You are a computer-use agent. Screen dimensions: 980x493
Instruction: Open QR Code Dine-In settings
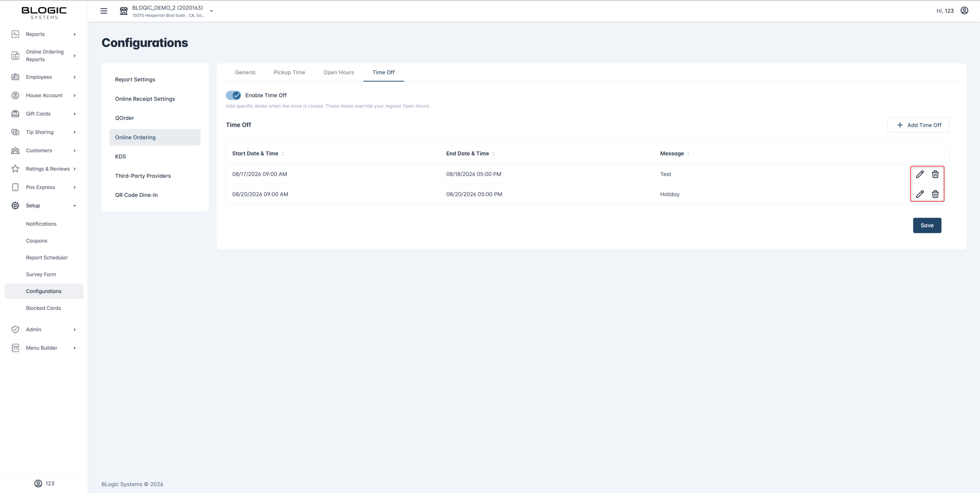coord(155,195)
